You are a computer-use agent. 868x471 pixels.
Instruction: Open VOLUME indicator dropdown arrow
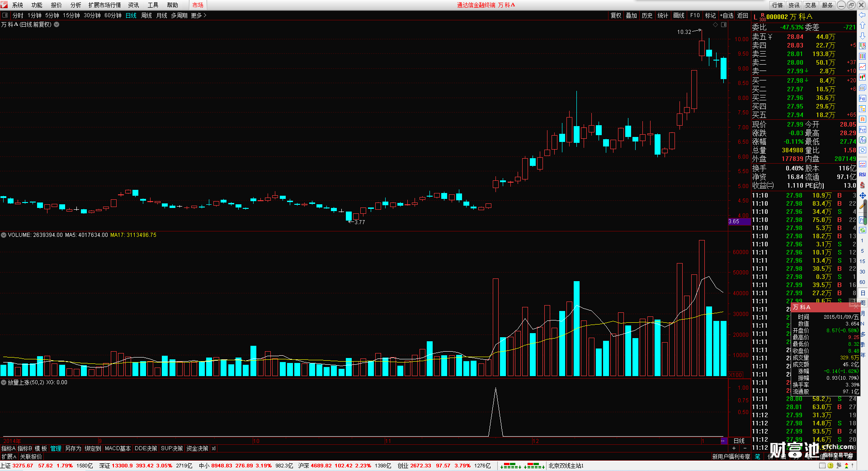pyautogui.click(x=4, y=235)
